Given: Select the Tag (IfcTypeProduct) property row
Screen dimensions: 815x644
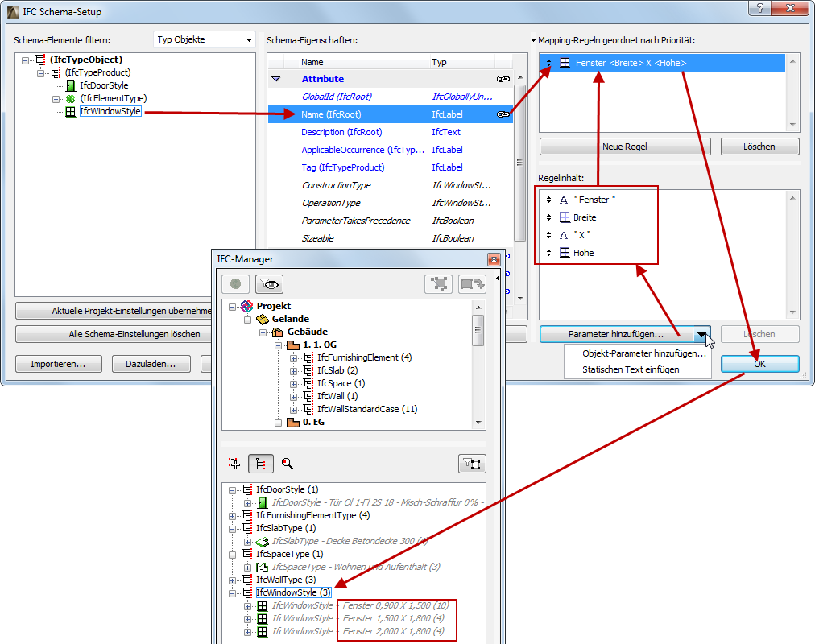Looking at the screenshot, I should point(390,167).
